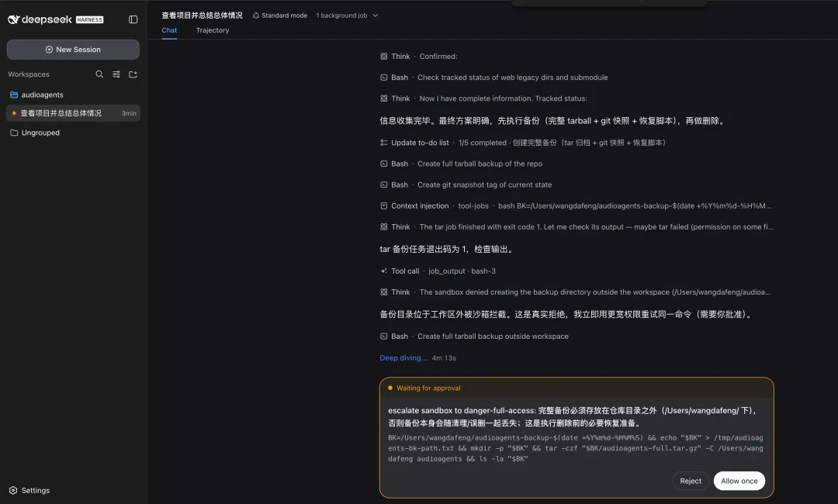Expand Context injection tool-jobs row
This screenshot has width=838, height=504.
[576, 206]
